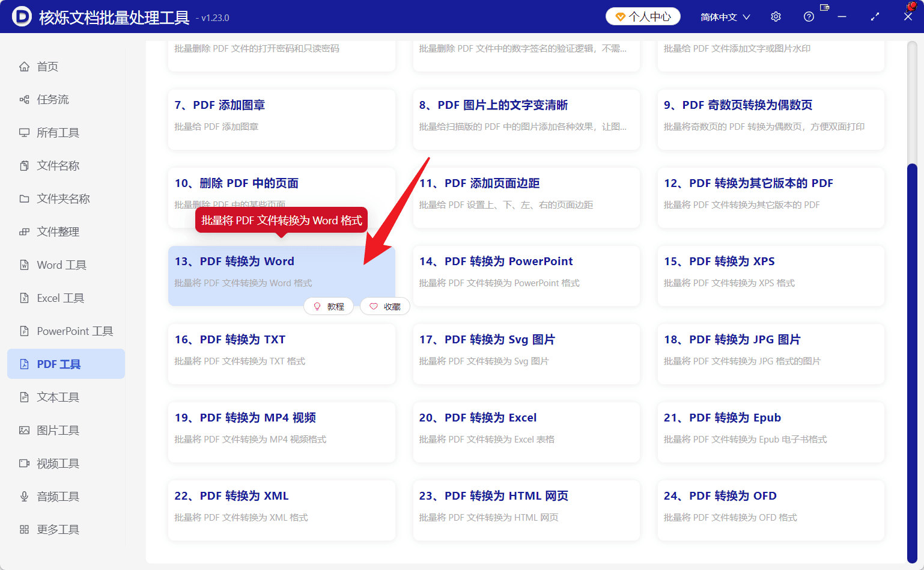This screenshot has width=924, height=570.
Task: Open PDF 添加页面边距 tool
Action: 526,198
